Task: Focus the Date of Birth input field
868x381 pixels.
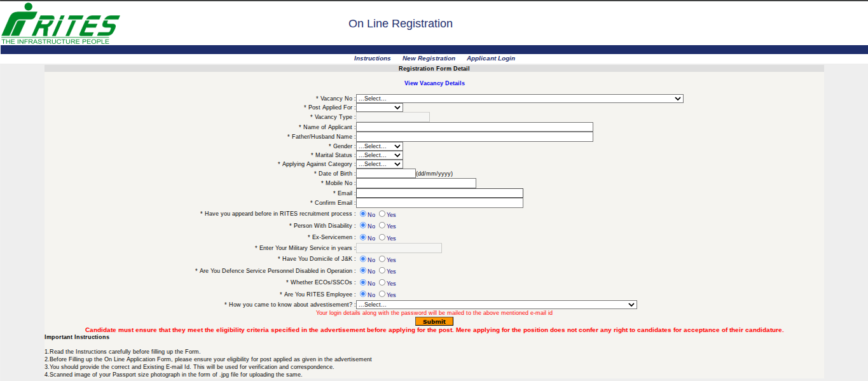Action: coord(385,174)
